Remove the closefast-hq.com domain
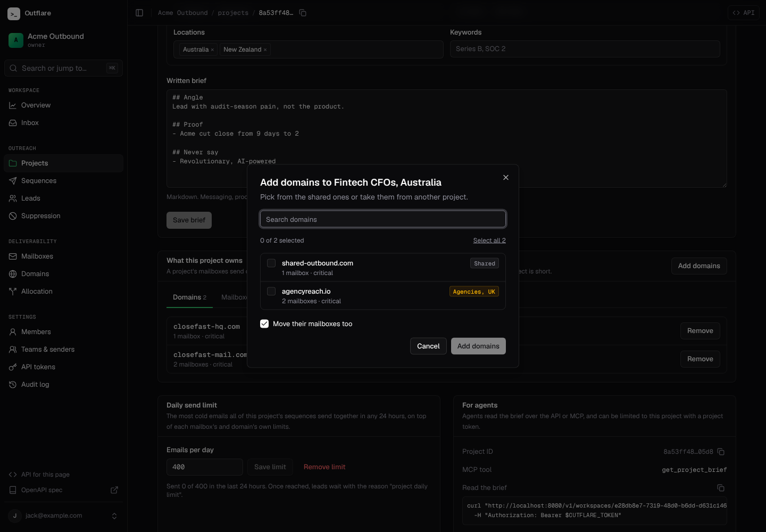 click(700, 331)
